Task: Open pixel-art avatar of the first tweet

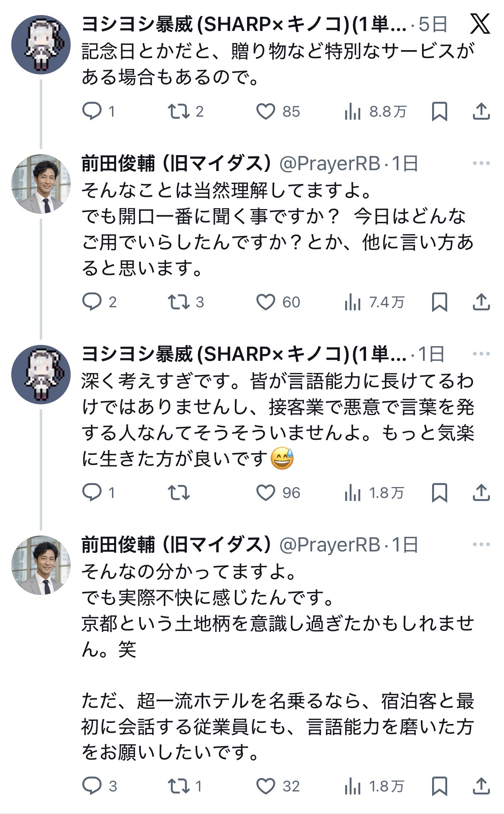Action: click(41, 44)
